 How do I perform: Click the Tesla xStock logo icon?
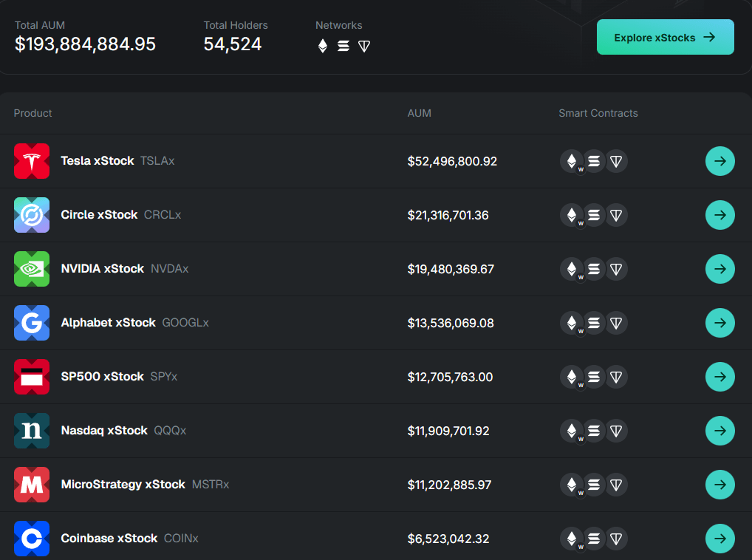pos(32,161)
